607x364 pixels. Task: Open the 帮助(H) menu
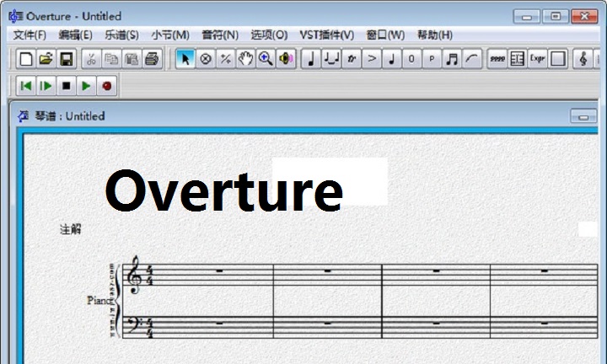435,35
